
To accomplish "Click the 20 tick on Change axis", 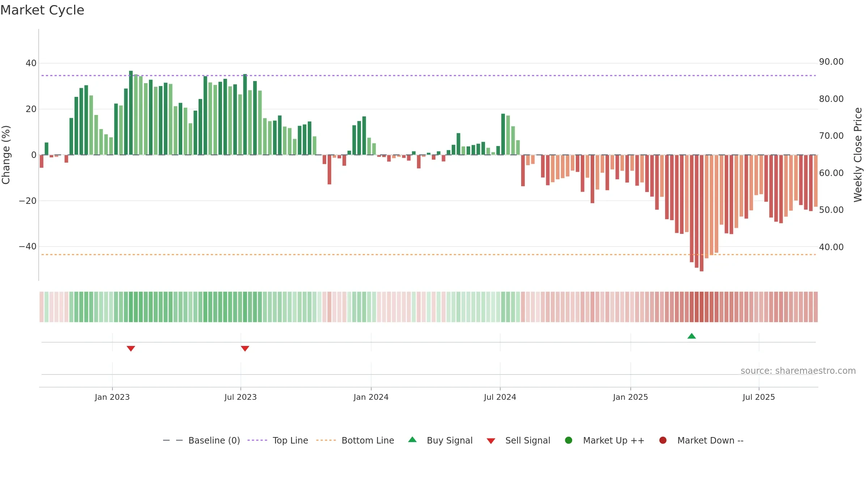I will point(31,109).
